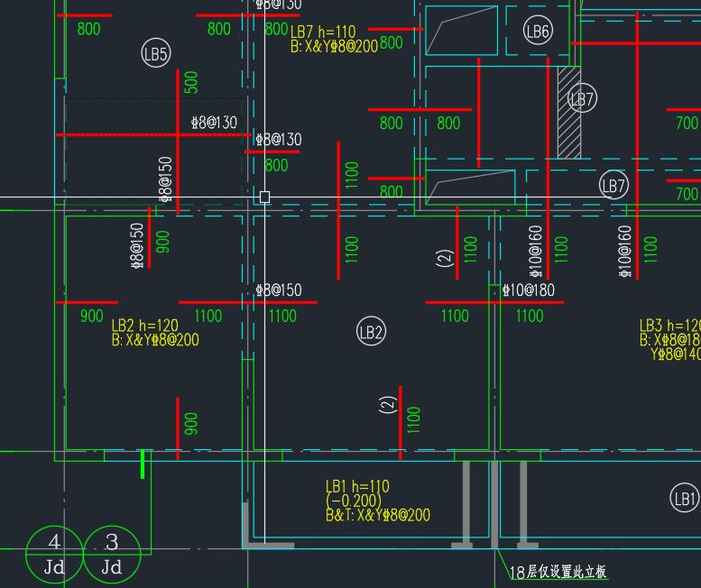Select yellow text LB2 h=120 annotation
The width and height of the screenshot is (701, 588).
click(x=145, y=325)
